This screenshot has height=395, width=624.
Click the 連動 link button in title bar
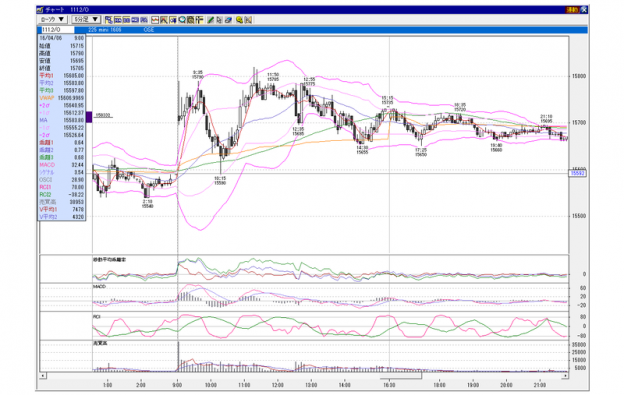pos(572,10)
